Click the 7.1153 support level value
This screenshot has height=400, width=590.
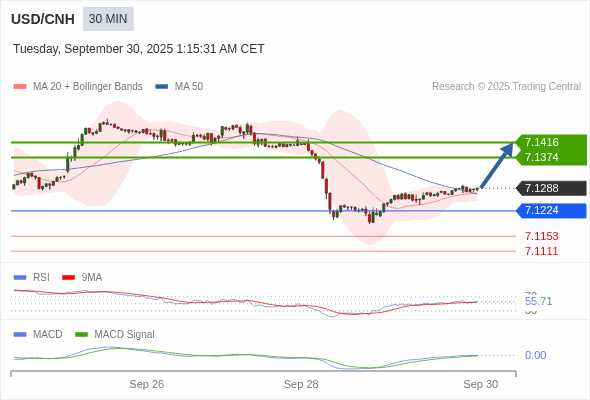pyautogui.click(x=541, y=236)
